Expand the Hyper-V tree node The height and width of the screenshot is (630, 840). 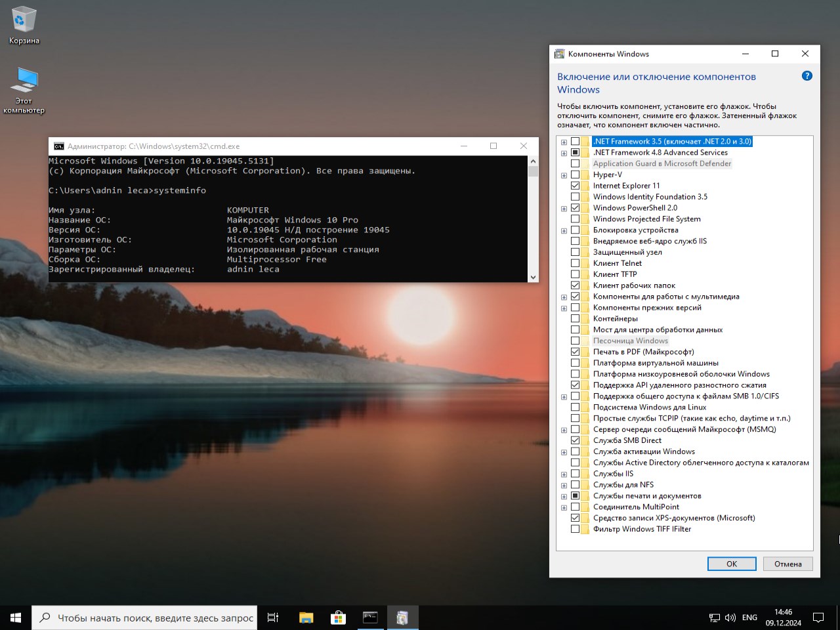pos(564,175)
